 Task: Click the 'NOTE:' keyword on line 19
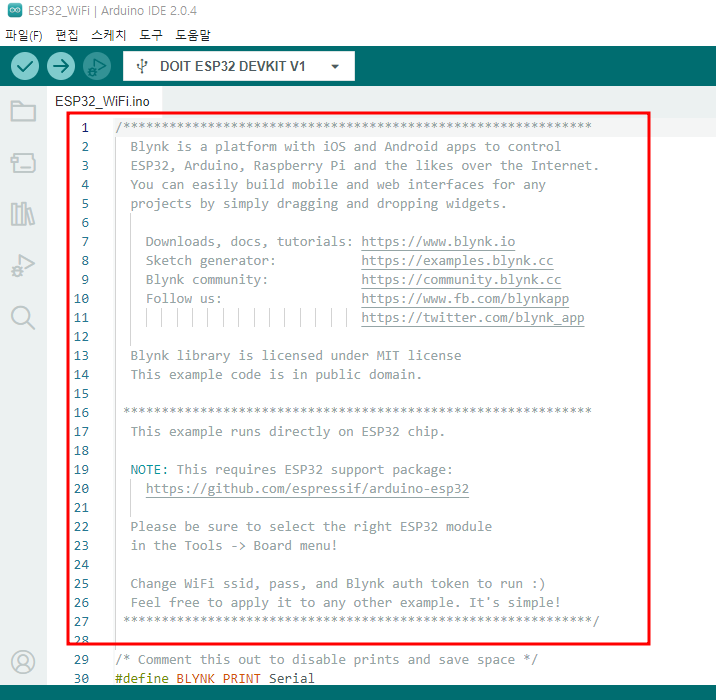(x=149, y=470)
